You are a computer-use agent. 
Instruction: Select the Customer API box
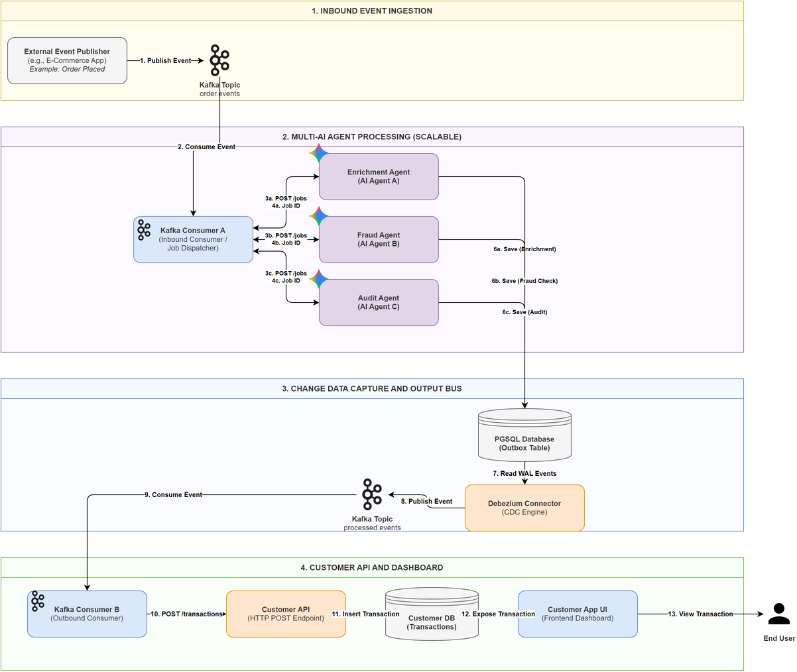tap(286, 614)
